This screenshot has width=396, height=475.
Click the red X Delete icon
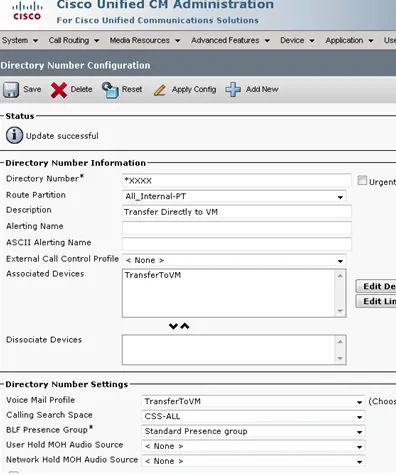pos(59,90)
